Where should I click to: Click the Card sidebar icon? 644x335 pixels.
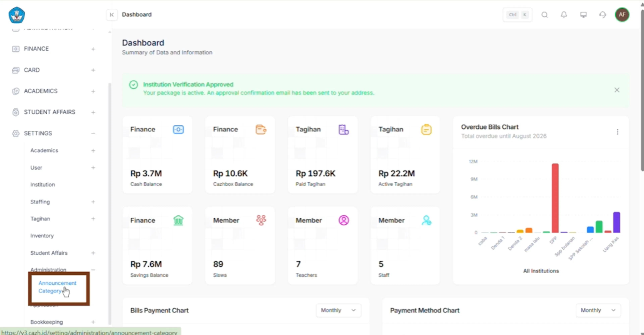(15, 70)
